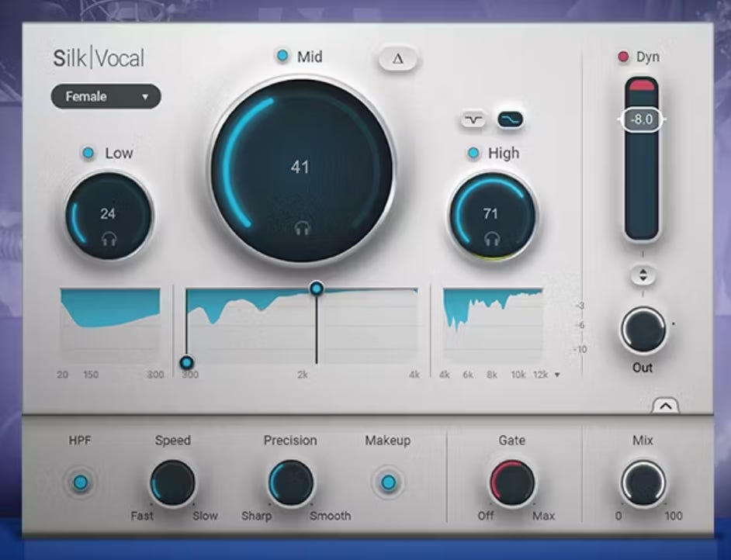The height and width of the screenshot is (560, 731).
Task: Click the delta listen button
Action: (397, 59)
